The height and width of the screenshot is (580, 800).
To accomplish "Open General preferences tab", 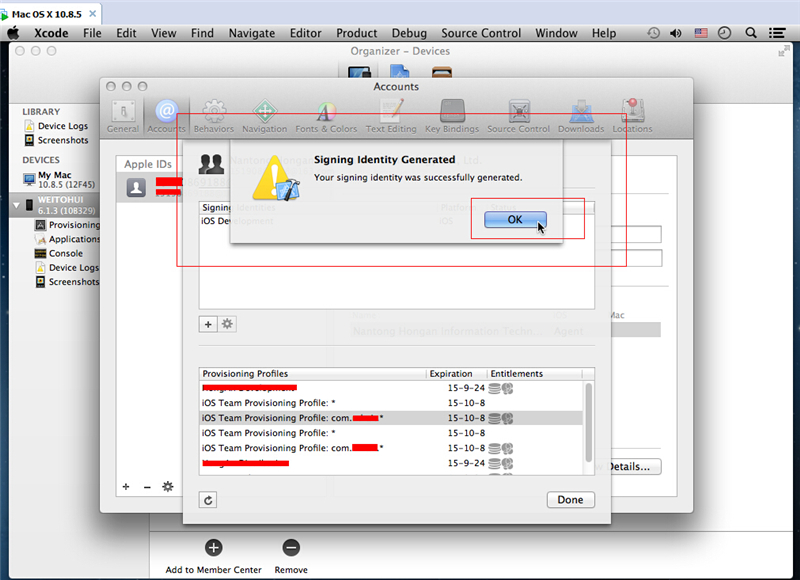I will (122, 117).
